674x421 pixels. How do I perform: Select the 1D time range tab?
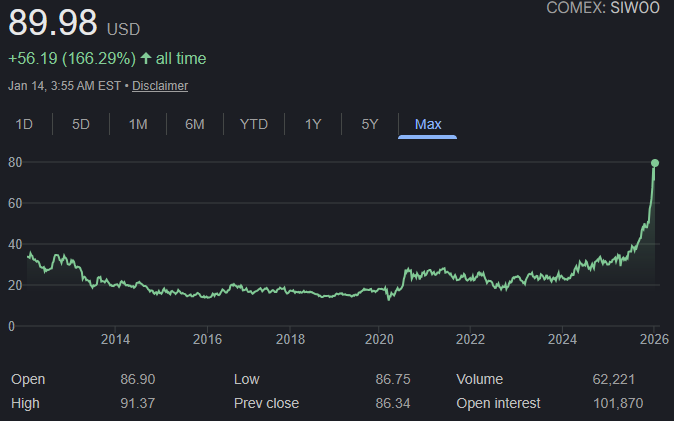click(24, 124)
